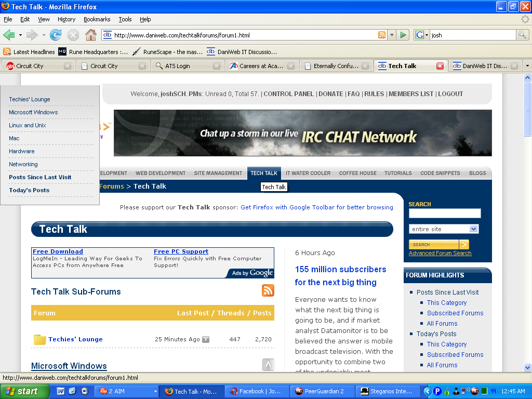Click the Forward navigation arrow
The height and width of the screenshot is (399, 532).
click(x=32, y=35)
